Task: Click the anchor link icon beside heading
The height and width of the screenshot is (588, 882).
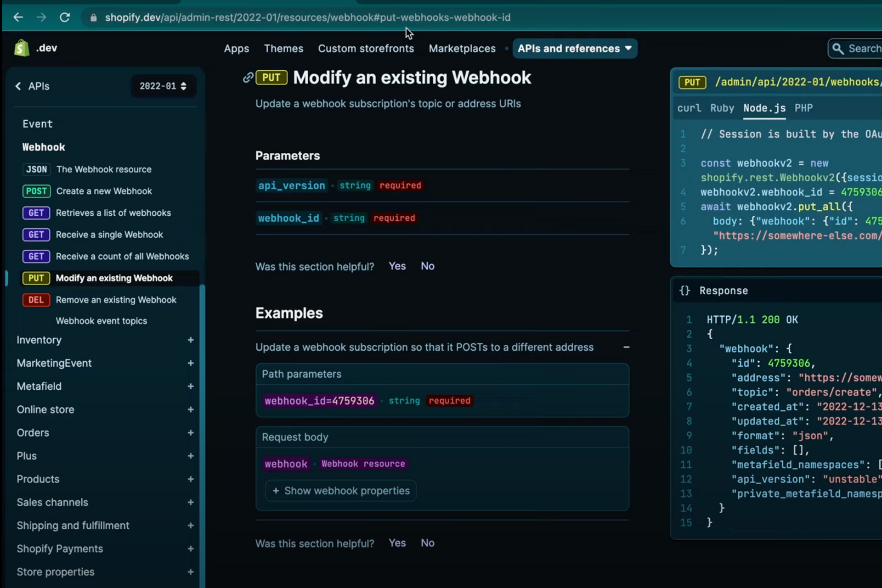Action: click(248, 78)
